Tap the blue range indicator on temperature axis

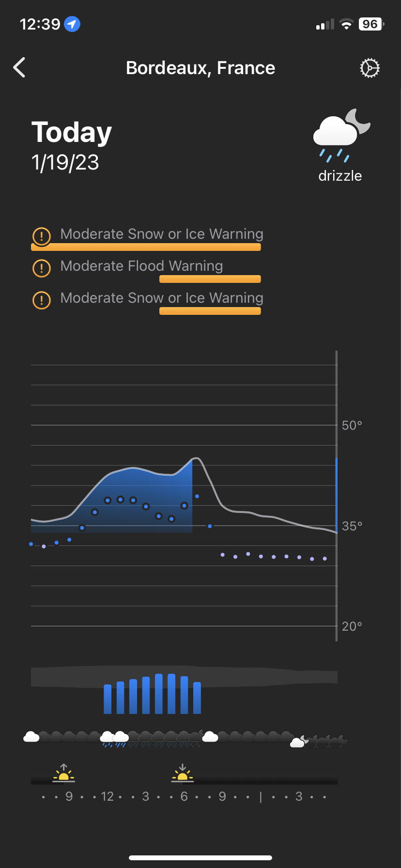point(337,494)
